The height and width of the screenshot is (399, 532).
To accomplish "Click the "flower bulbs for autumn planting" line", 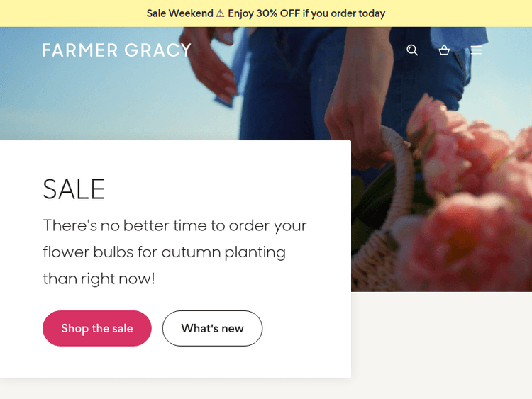I will tap(164, 252).
